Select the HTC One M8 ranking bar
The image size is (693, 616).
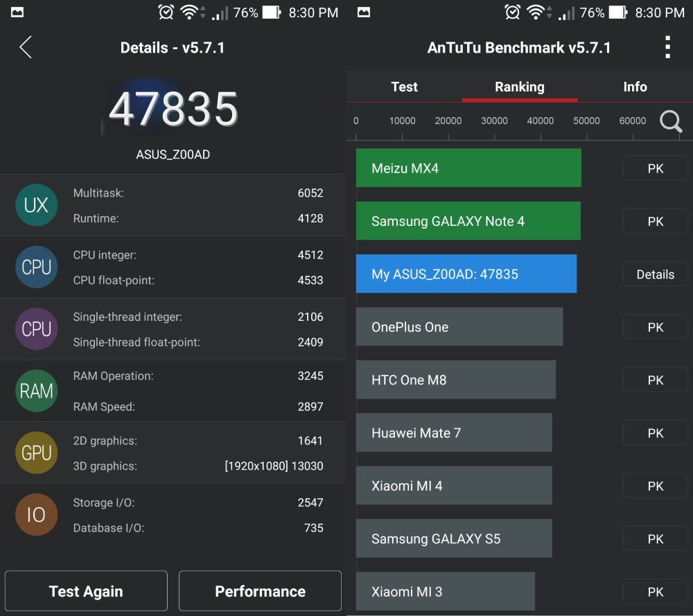(x=456, y=380)
